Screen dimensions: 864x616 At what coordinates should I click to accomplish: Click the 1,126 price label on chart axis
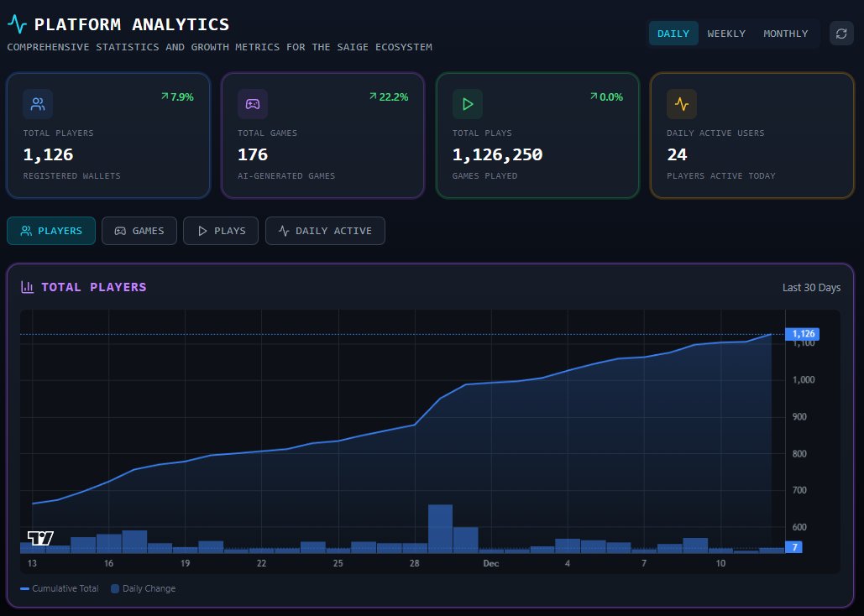tap(803, 334)
